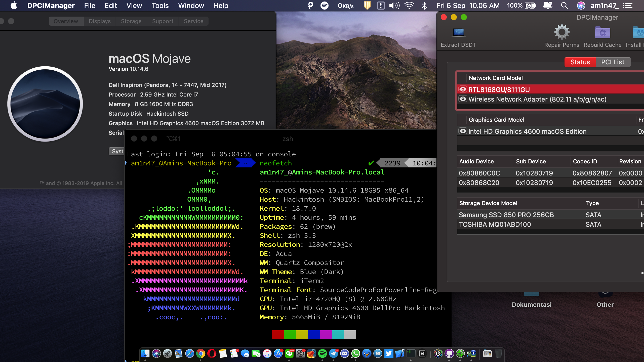Open the Service tab in About This Mac
The height and width of the screenshot is (362, 644).
(193, 21)
